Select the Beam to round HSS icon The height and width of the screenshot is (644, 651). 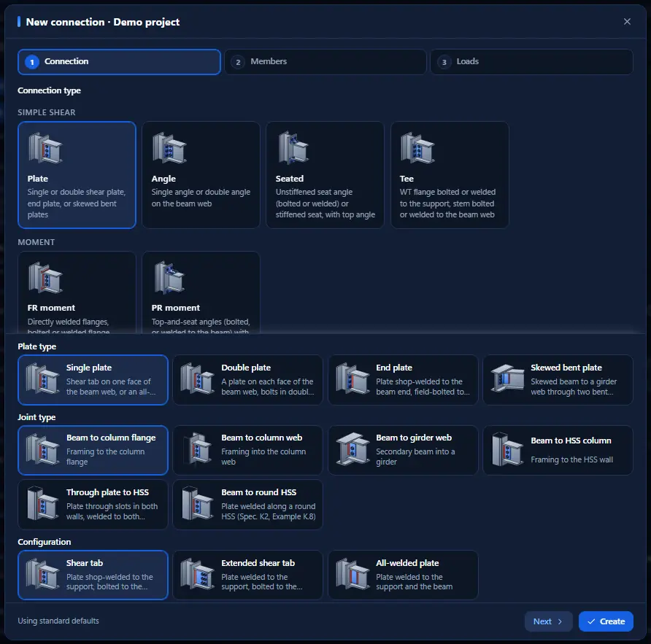pos(197,504)
